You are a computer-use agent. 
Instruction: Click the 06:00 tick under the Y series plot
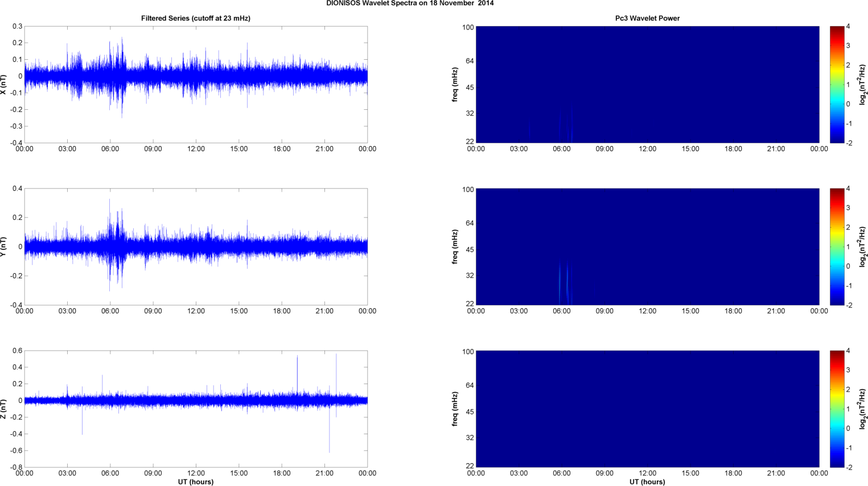tap(110, 311)
